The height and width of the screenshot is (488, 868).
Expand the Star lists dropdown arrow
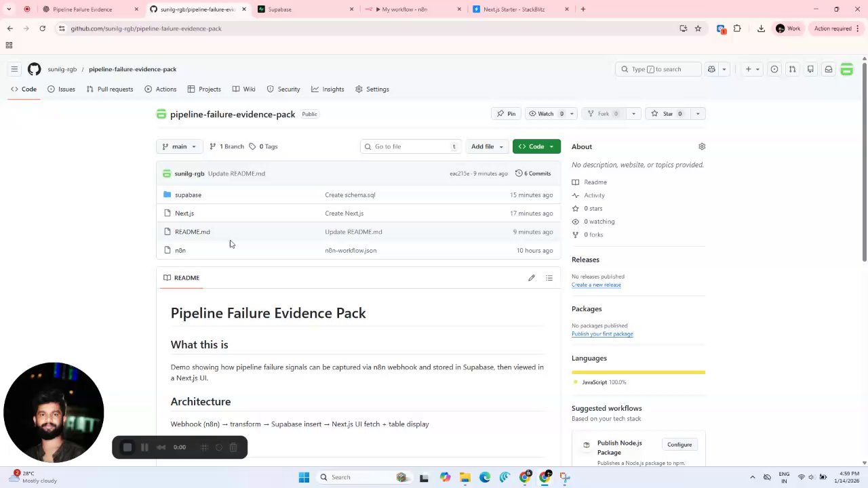click(697, 114)
